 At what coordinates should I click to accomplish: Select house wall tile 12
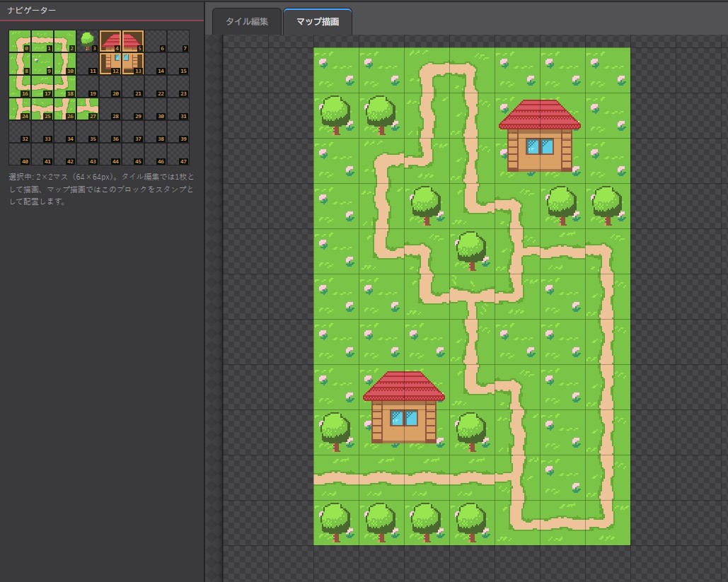tap(110, 64)
